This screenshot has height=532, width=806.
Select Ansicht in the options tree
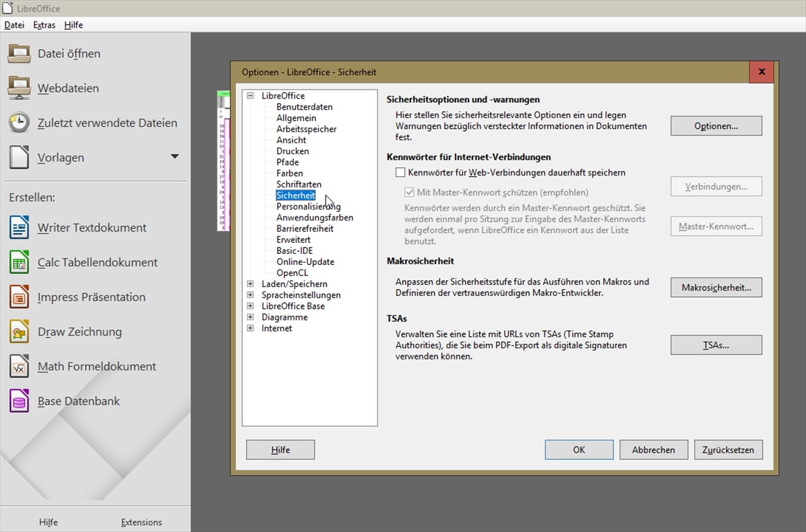tap(291, 139)
